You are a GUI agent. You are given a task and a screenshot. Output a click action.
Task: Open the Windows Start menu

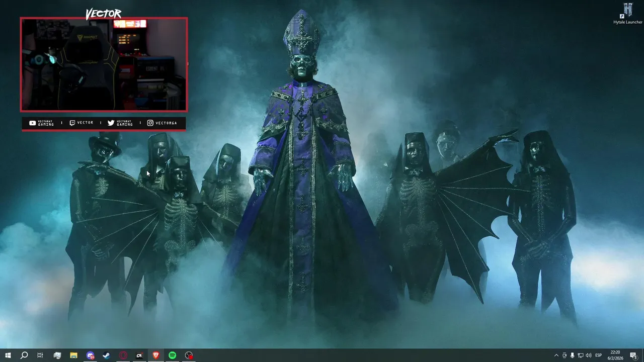8,355
